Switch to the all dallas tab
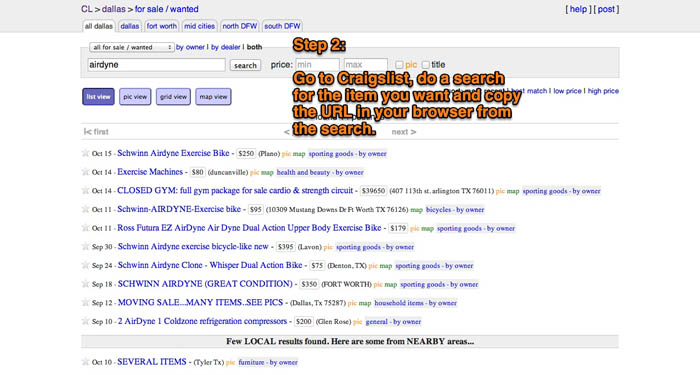The width and height of the screenshot is (700, 375). click(99, 26)
